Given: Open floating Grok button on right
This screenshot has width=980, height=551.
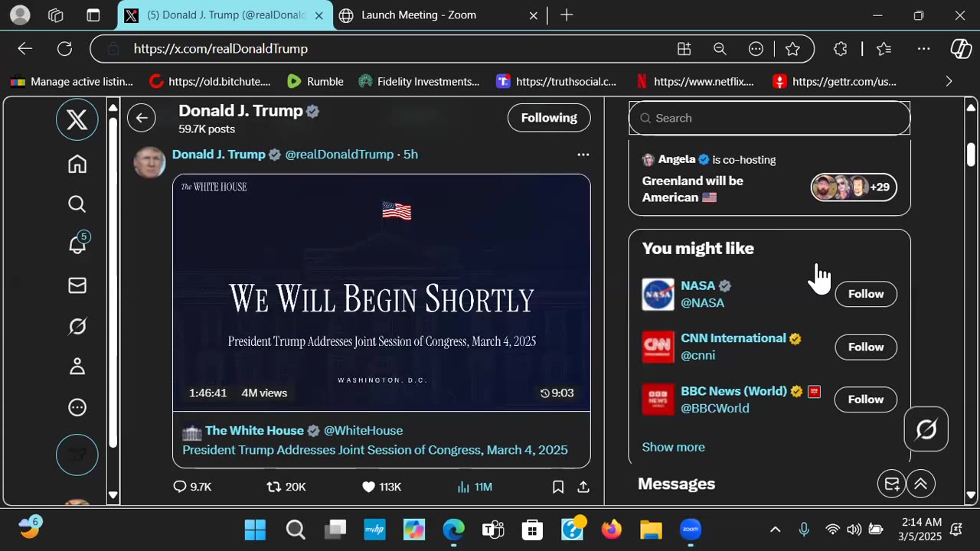Looking at the screenshot, I should coord(926,429).
